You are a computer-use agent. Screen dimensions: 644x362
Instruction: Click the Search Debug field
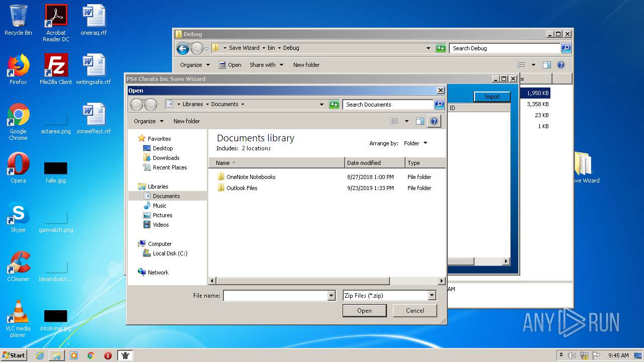(x=505, y=48)
